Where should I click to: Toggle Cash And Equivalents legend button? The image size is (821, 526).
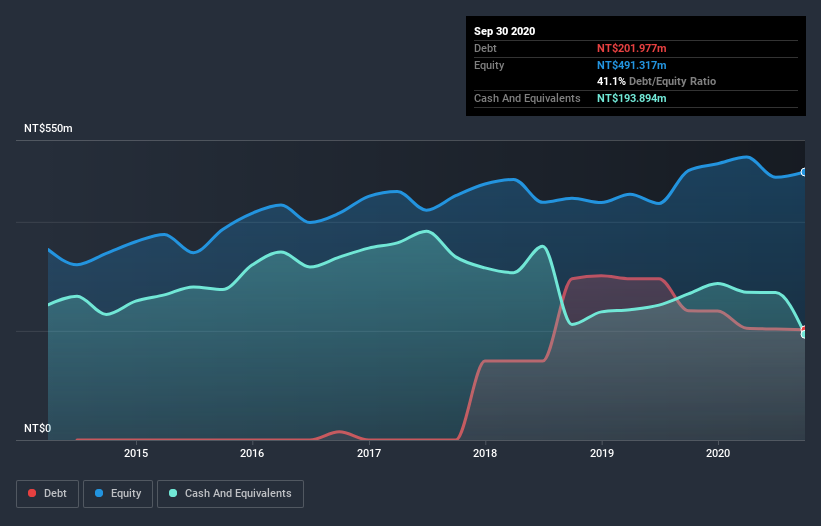230,494
